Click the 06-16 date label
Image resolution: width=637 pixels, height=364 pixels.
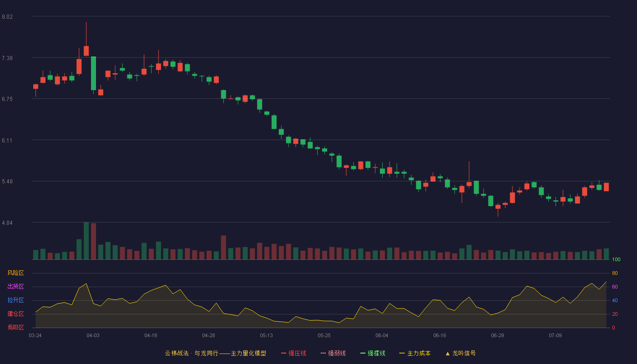click(440, 335)
